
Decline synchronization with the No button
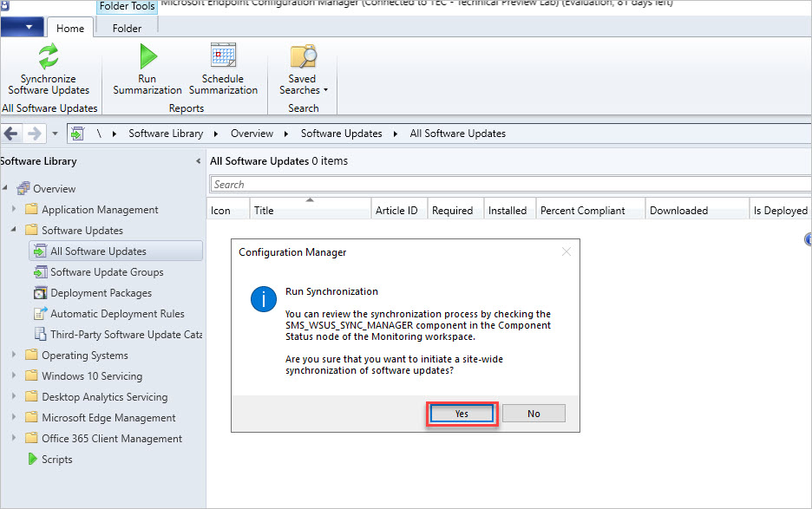pos(534,414)
